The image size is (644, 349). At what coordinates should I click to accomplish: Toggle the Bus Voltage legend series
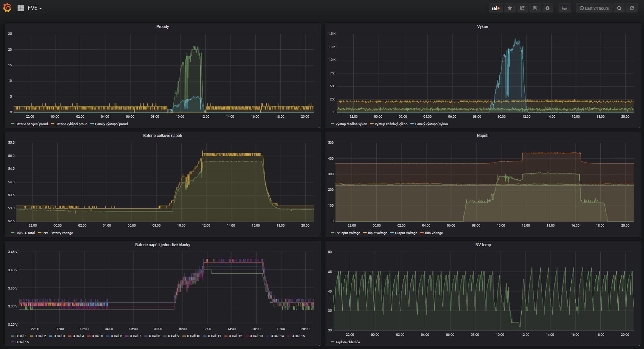pyautogui.click(x=434, y=233)
